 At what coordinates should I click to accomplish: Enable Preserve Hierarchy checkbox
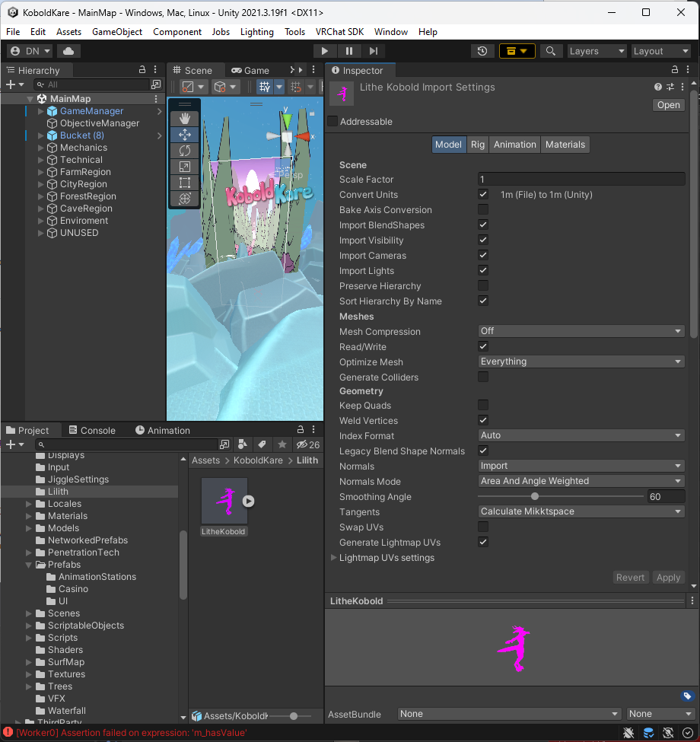coord(483,285)
